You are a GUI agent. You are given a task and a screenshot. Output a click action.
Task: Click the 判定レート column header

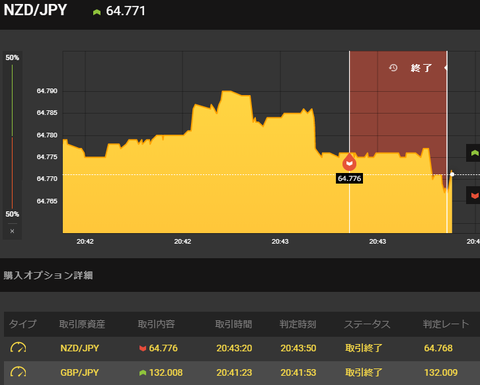click(446, 324)
